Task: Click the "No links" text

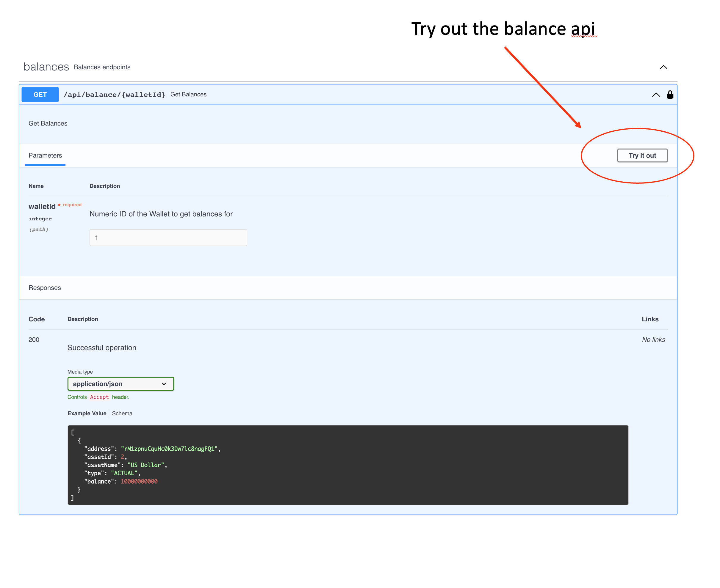Action: click(x=653, y=340)
